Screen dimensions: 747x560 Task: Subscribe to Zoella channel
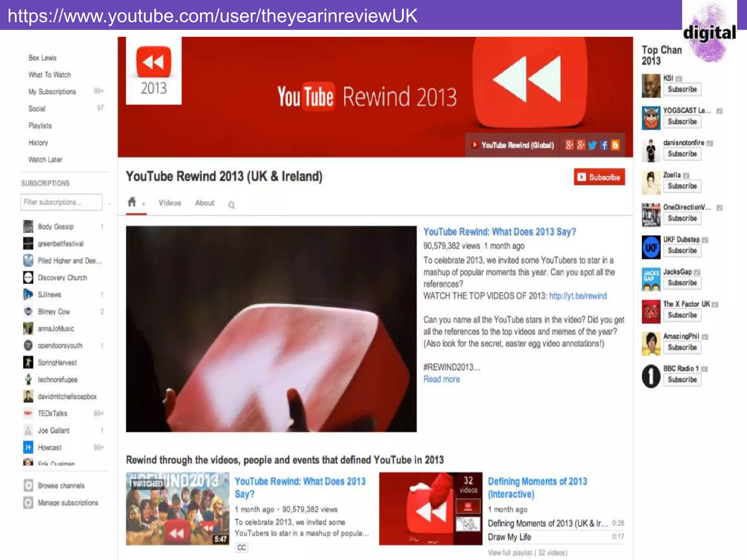coord(682,186)
